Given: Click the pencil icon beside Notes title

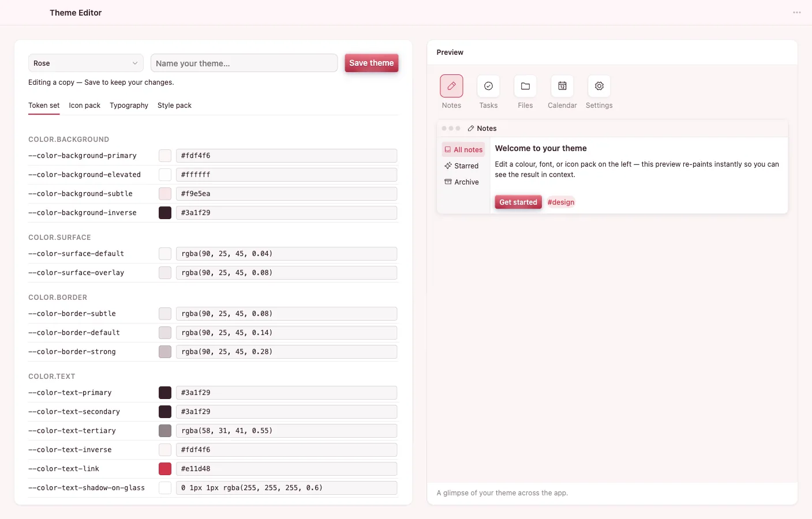Looking at the screenshot, I should coord(471,129).
